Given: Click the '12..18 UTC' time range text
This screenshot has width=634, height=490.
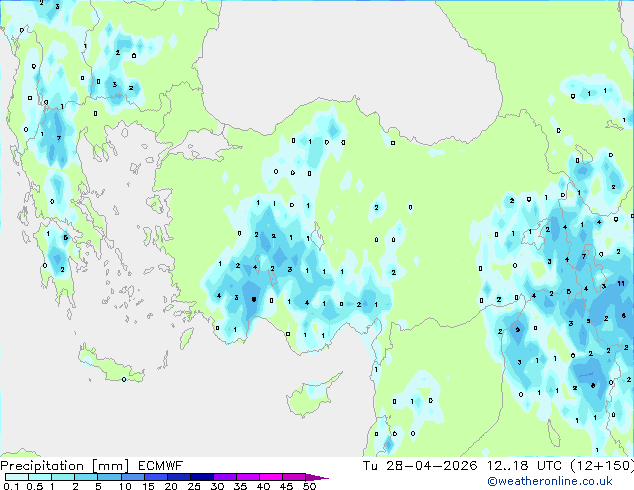Looking at the screenshot, I should (524, 466).
